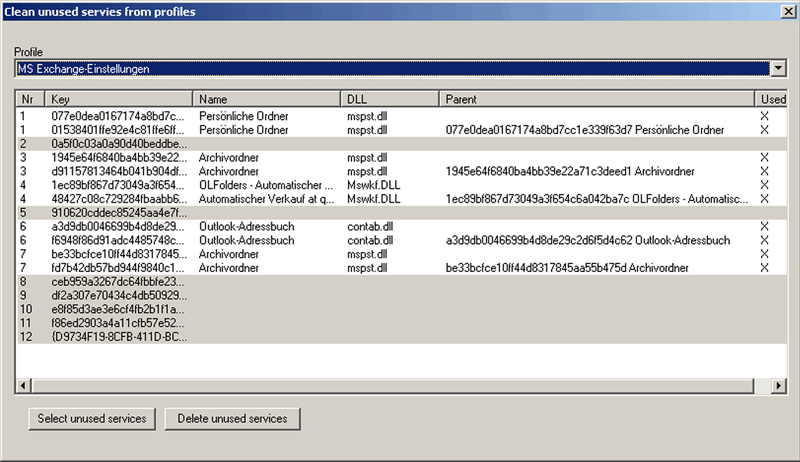
Task: Click Delete unused services button
Action: pyautogui.click(x=232, y=419)
